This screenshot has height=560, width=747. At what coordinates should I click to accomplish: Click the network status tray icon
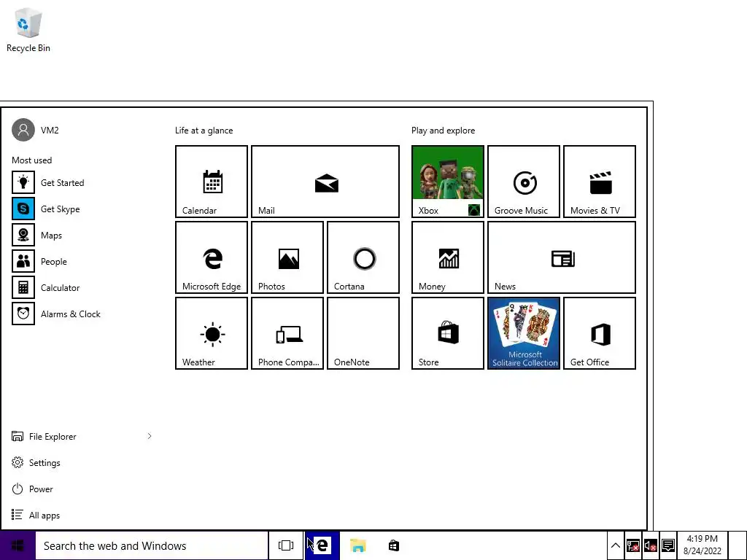tap(632, 545)
